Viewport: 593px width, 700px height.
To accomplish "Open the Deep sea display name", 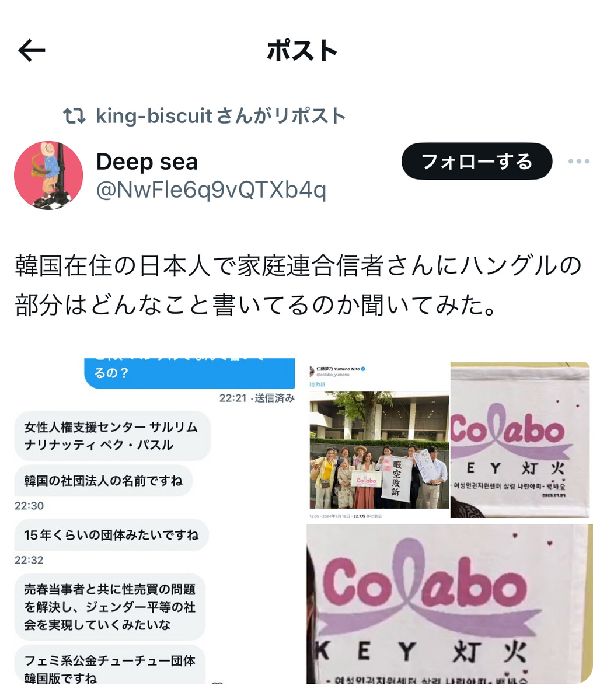I will [x=147, y=162].
